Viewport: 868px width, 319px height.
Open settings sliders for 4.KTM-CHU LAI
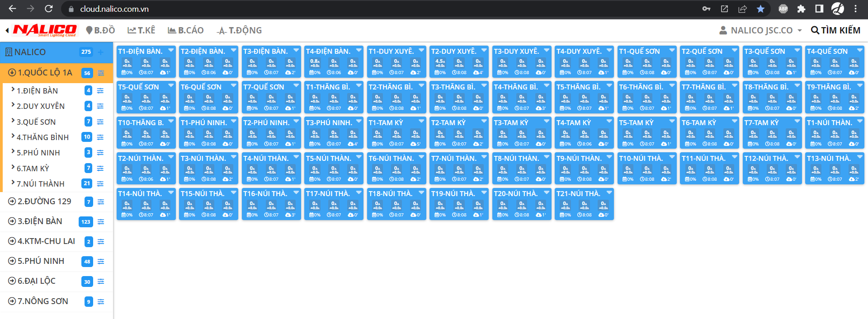click(x=101, y=242)
